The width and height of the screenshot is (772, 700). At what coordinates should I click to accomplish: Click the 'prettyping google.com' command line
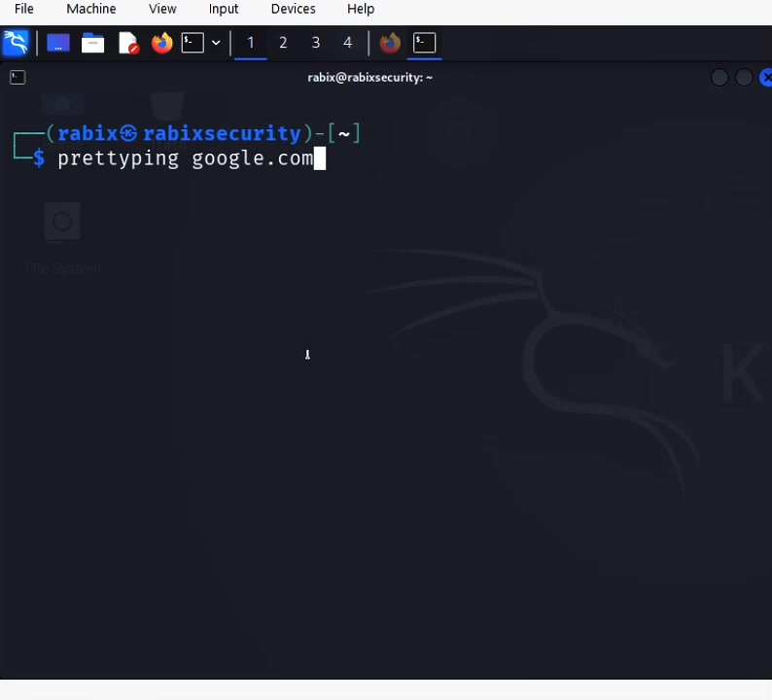pos(186,158)
